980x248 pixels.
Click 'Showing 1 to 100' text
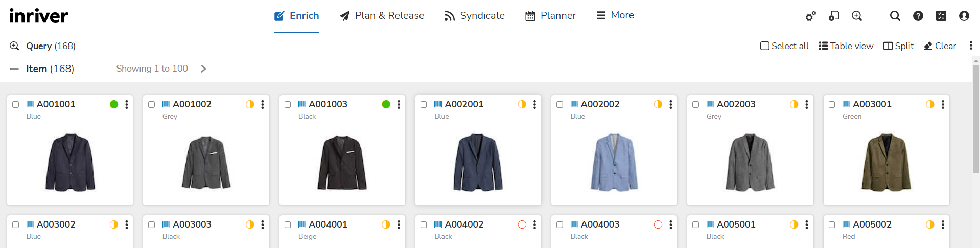tap(152, 69)
